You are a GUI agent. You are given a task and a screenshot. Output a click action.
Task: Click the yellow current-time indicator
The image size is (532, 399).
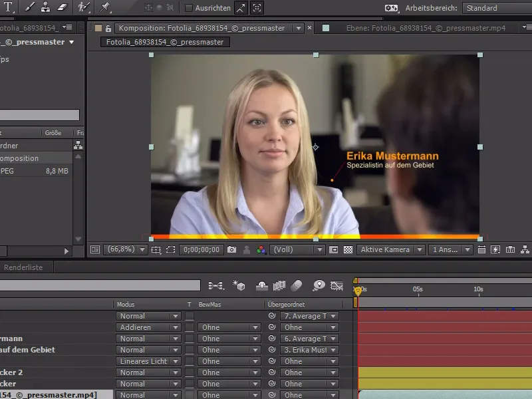(x=358, y=291)
